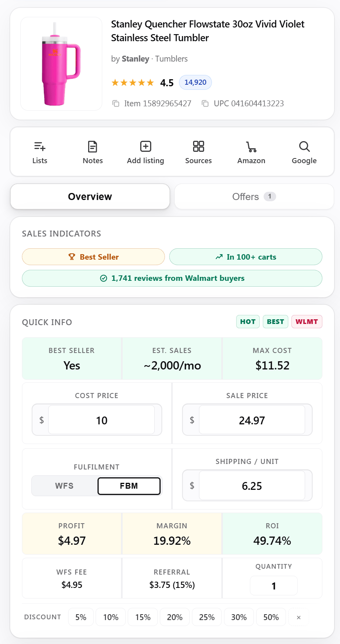Click the Referral $3.75 (15%) value

(x=172, y=585)
